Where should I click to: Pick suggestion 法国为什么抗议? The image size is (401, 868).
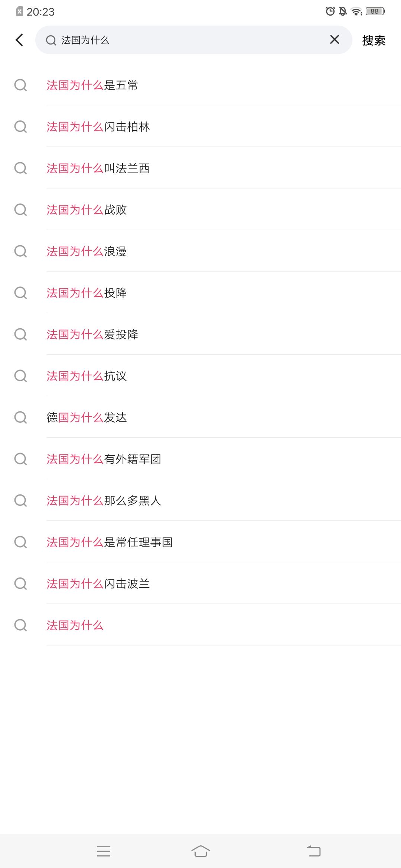[x=87, y=376]
